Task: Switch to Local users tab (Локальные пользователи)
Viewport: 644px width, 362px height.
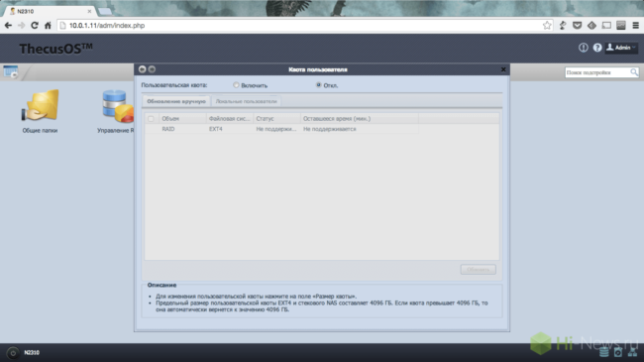Action: (x=246, y=101)
